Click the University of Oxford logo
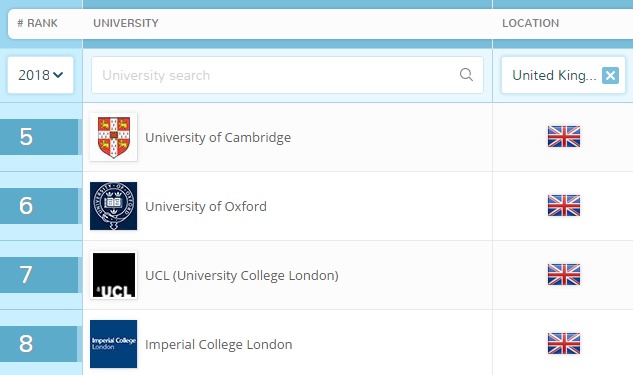The height and width of the screenshot is (375, 633). click(x=113, y=206)
